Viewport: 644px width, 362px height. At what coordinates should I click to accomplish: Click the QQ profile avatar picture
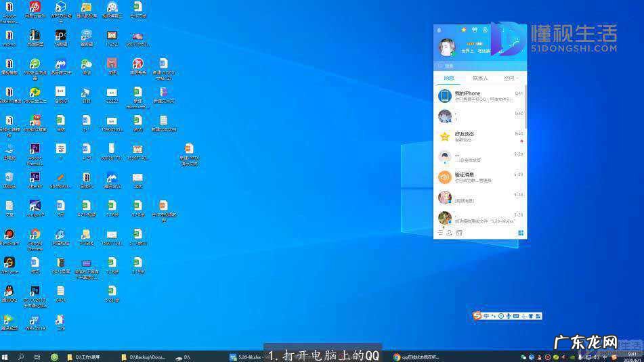447,47
